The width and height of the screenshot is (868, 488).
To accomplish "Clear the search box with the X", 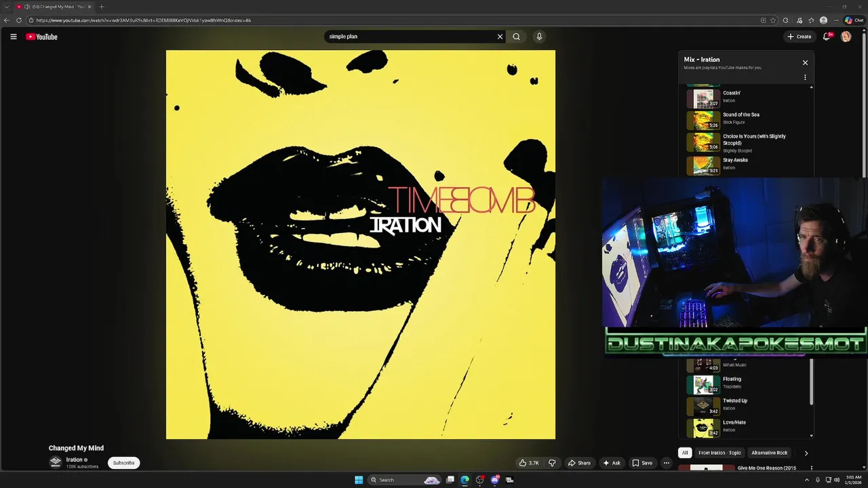I will pyautogui.click(x=500, y=37).
